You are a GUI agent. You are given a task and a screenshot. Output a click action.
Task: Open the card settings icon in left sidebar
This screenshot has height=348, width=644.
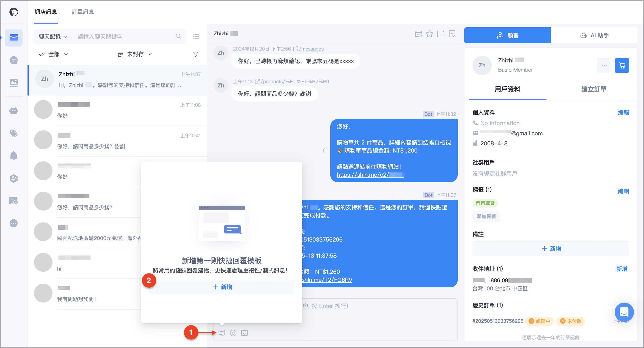pos(14,200)
